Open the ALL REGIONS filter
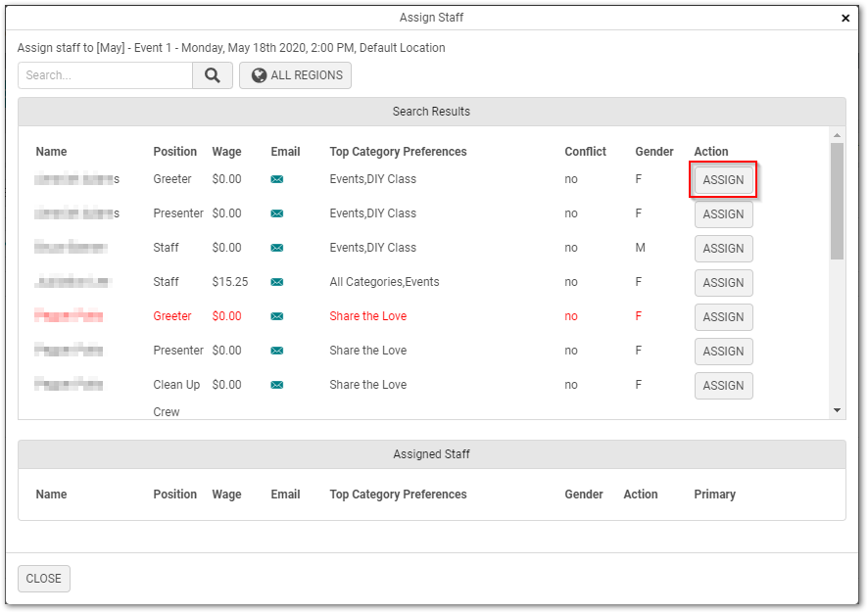This screenshot has height=613, width=868. (x=296, y=75)
